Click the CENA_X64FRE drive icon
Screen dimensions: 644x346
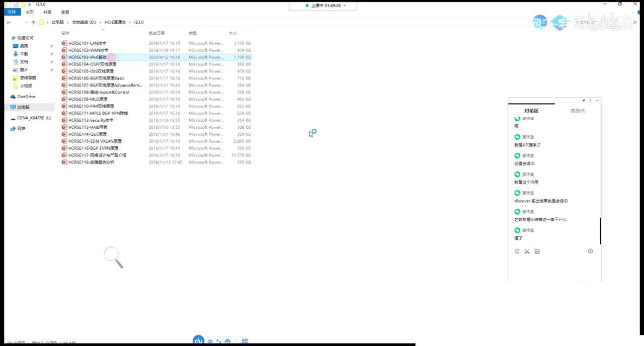coord(13,118)
